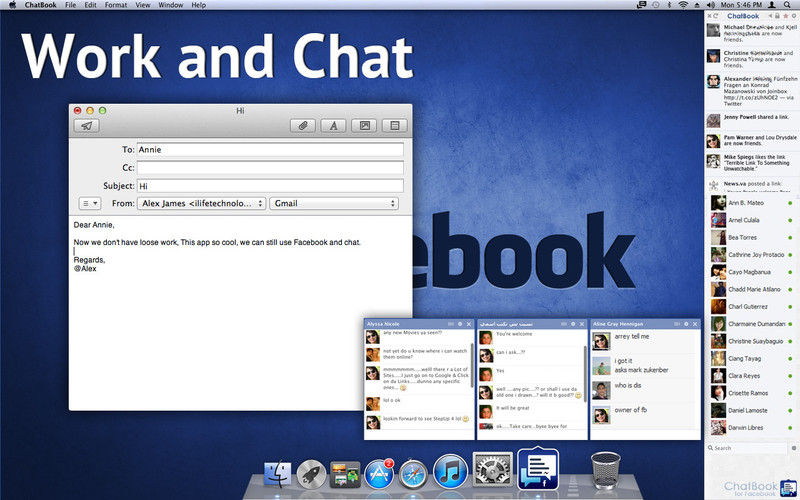Viewport: 800px width, 500px height.
Task: Open chat with Clara Reyes
Action: click(x=752, y=376)
